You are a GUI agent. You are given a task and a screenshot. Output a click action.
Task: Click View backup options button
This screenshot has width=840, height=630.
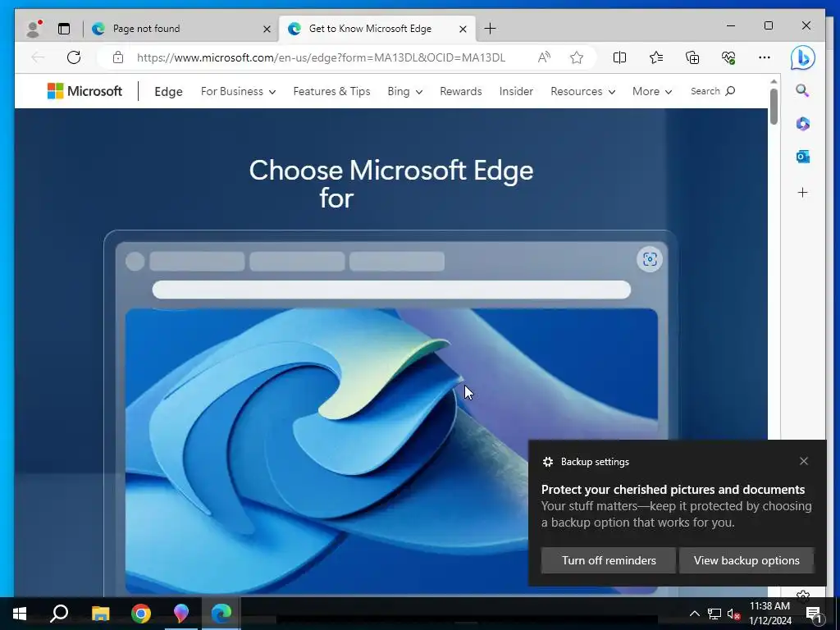[746, 560]
